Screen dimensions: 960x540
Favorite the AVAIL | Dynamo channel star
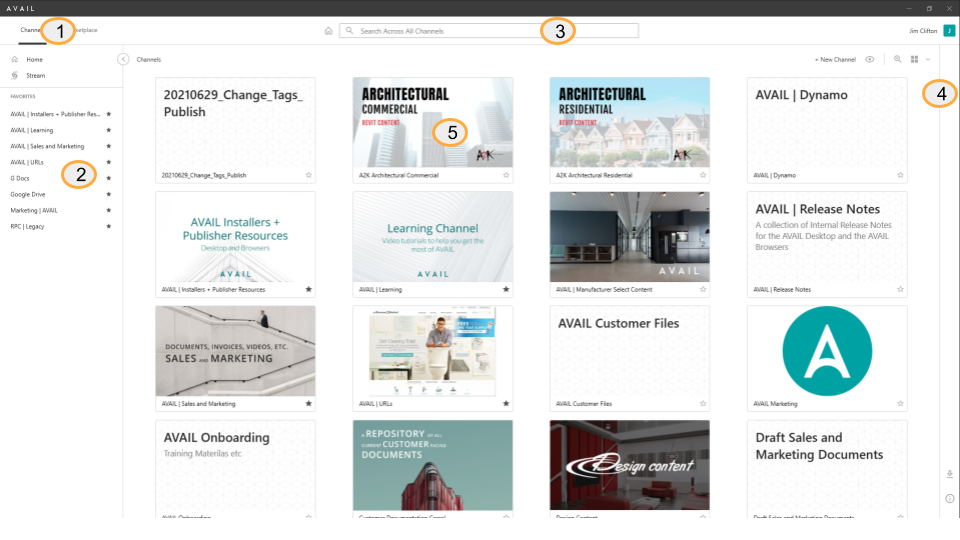tap(900, 175)
